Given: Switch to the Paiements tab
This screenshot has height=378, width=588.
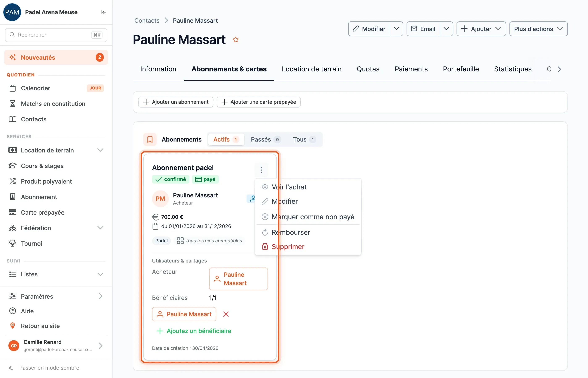Looking at the screenshot, I should 411,69.
